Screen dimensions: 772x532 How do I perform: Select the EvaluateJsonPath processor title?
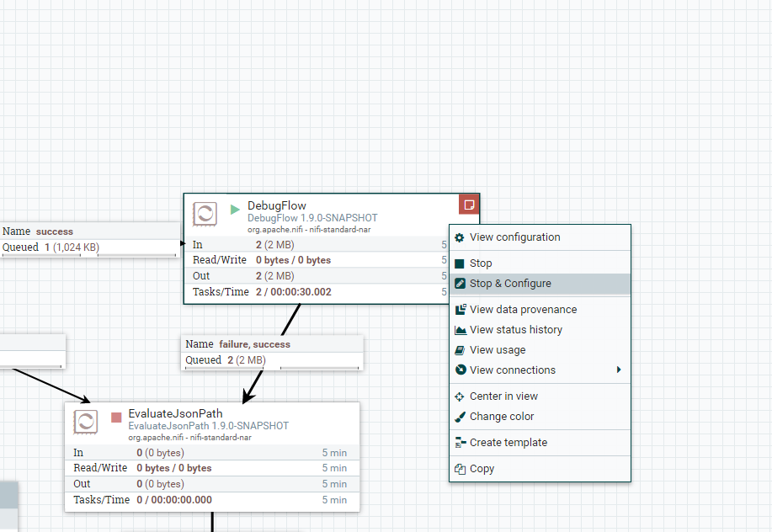[175, 414]
